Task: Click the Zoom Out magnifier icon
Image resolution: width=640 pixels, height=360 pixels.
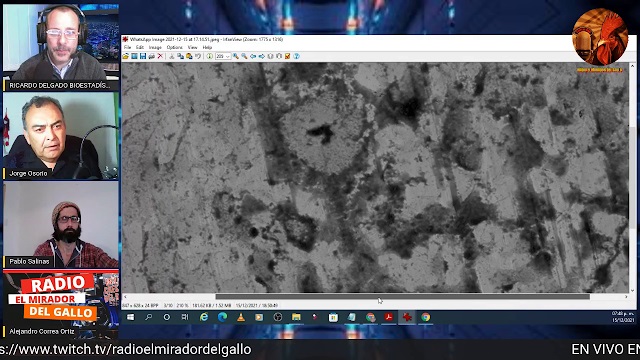Action: coord(244,56)
